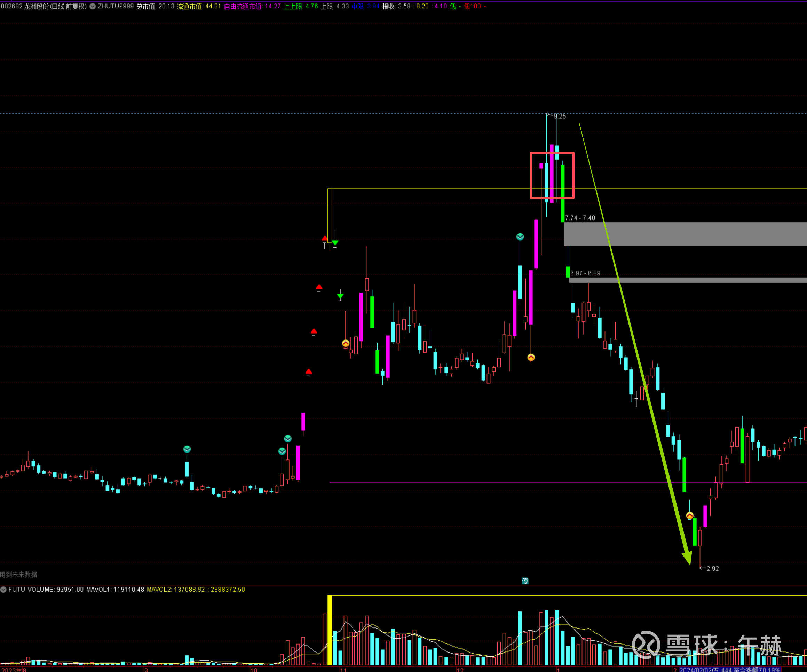Viewport: 807px width, 672px height.
Task: Click the thin gray 6.97 - 6.89 zone
Action: coord(688,280)
